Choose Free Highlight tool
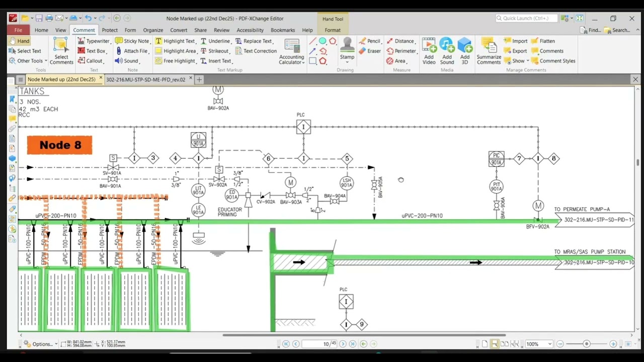This screenshot has height=362, width=644. [x=175, y=61]
